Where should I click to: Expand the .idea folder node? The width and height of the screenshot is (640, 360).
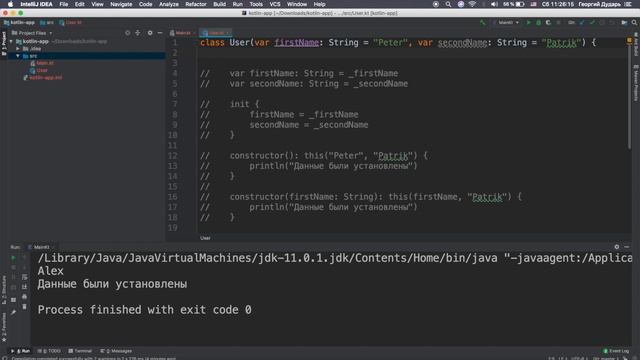[18, 49]
